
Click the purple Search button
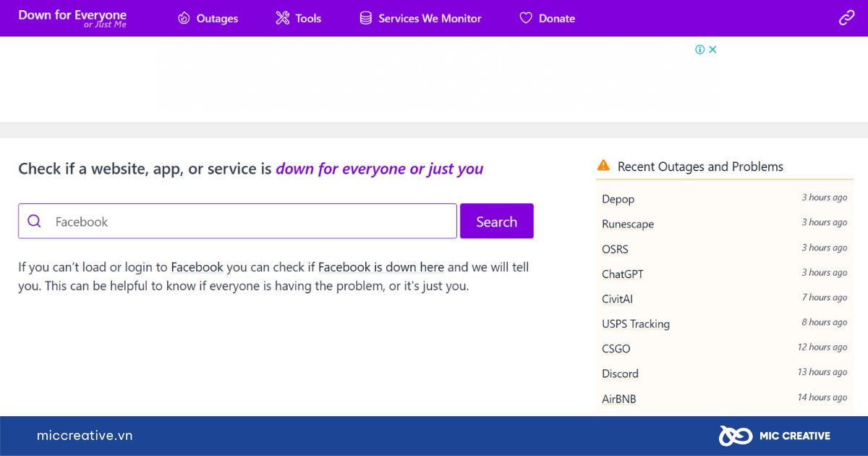point(497,221)
